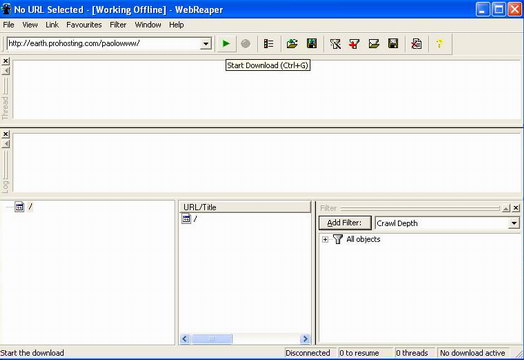Screen dimensions: 524x360
Task: Click the WebReaper title bar app icon
Action: (6, 9)
